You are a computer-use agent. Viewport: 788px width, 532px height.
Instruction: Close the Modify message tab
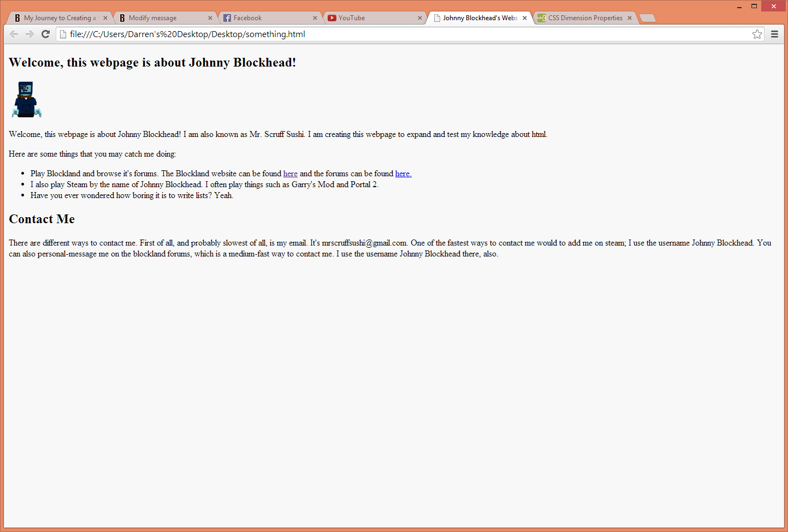210,18
